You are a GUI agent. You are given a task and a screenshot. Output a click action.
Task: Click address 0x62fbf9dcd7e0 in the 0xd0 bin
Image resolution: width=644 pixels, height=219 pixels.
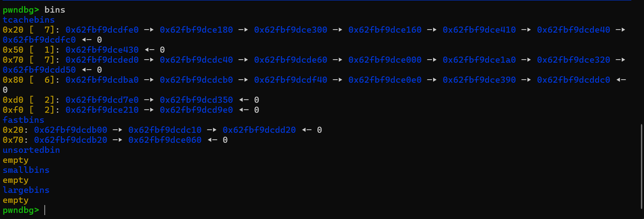pyautogui.click(x=102, y=100)
